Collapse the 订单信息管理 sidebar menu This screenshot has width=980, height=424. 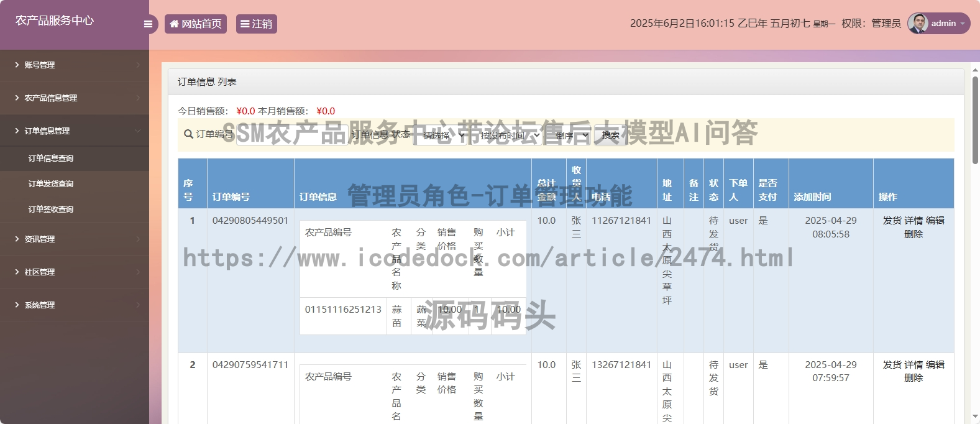point(75,131)
